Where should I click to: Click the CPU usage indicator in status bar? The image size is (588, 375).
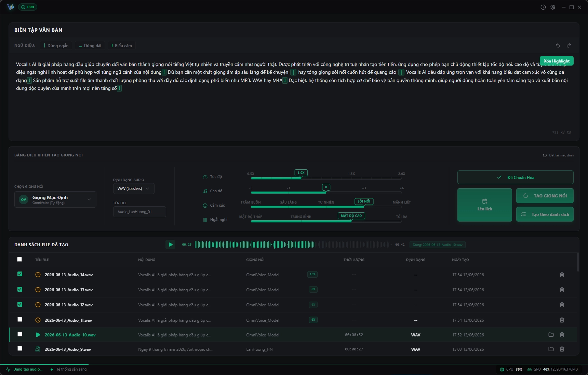[511, 369]
